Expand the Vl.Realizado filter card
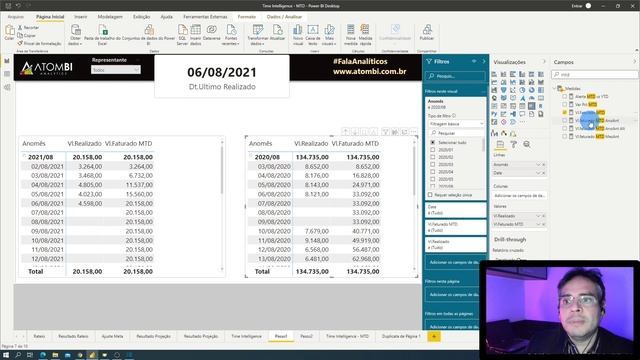 coord(456,244)
